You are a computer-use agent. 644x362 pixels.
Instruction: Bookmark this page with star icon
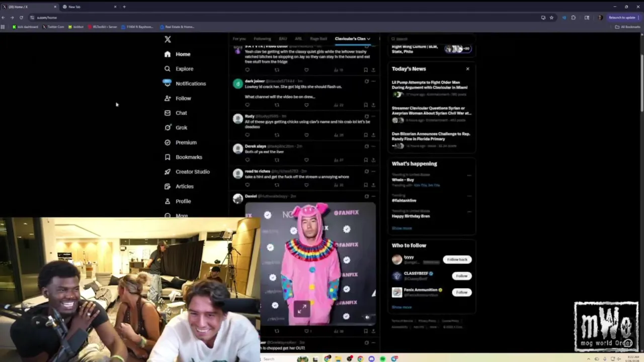551,18
